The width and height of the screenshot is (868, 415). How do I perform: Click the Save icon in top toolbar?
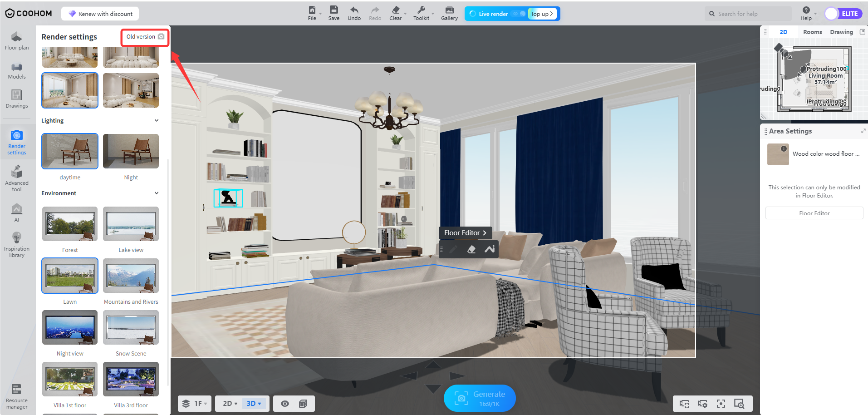pos(334,13)
